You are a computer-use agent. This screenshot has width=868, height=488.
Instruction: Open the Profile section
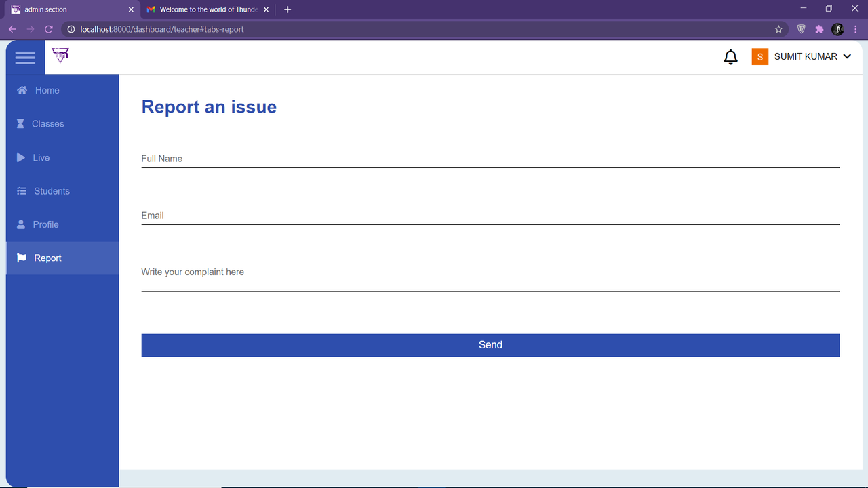click(62, 224)
